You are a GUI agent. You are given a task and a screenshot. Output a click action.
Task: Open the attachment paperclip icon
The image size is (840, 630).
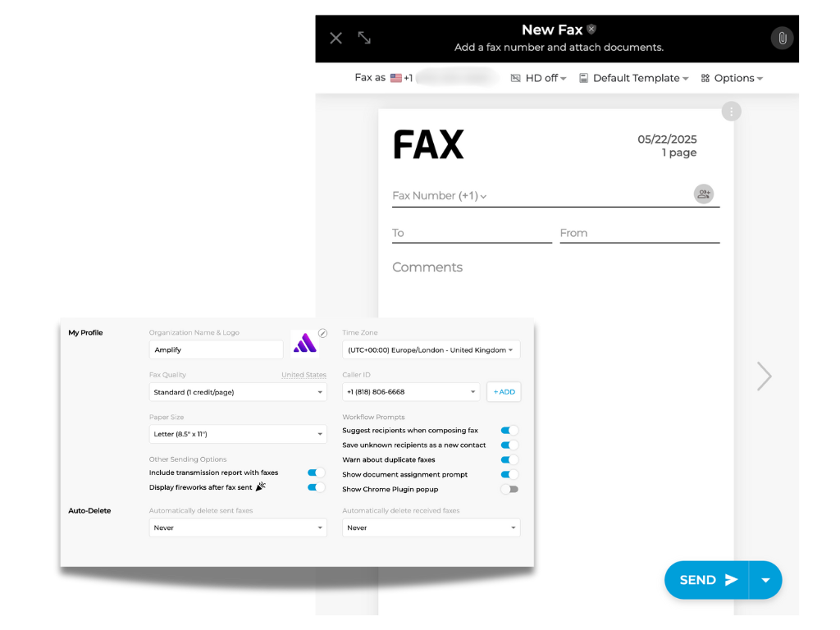[x=781, y=38]
